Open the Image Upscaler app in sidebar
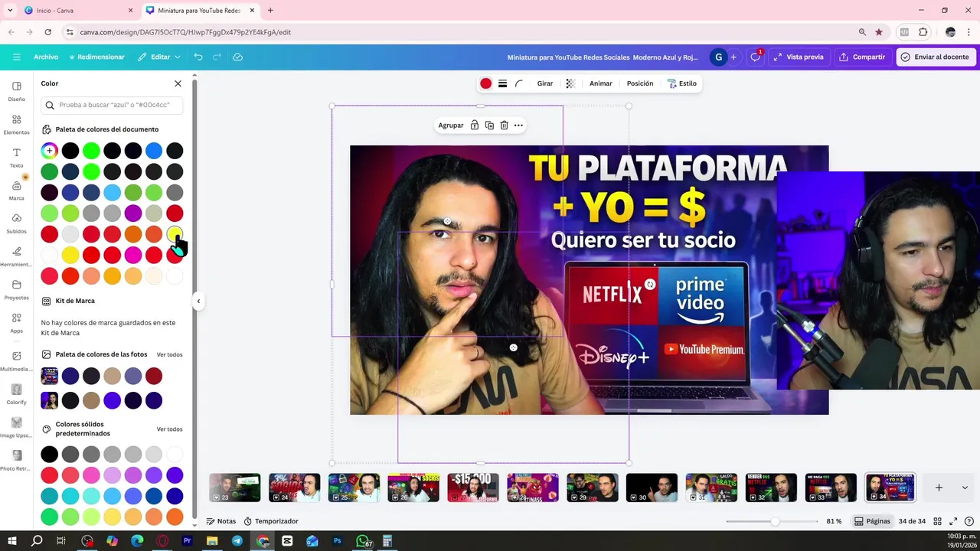 coord(16,427)
